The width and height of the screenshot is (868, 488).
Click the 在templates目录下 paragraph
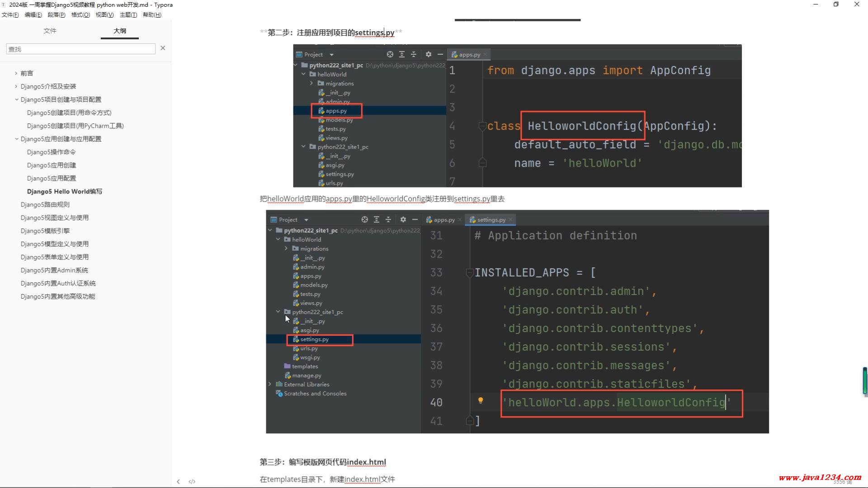pyautogui.click(x=327, y=479)
